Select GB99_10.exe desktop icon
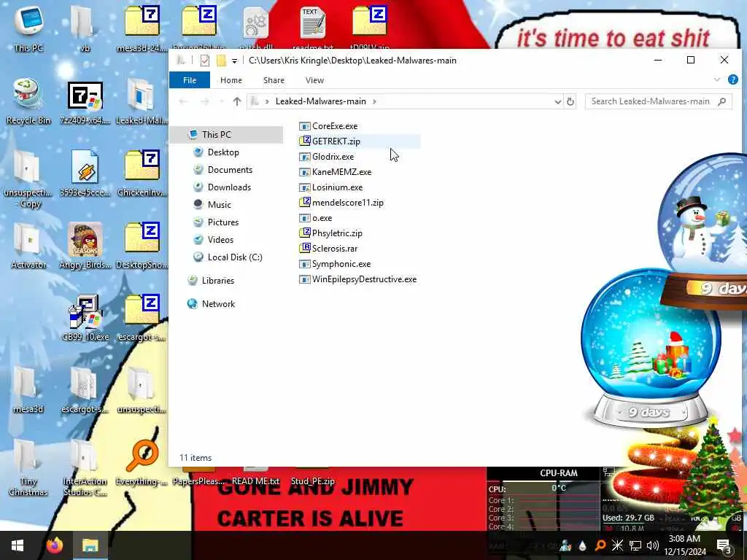This screenshot has width=747, height=560. point(85,318)
